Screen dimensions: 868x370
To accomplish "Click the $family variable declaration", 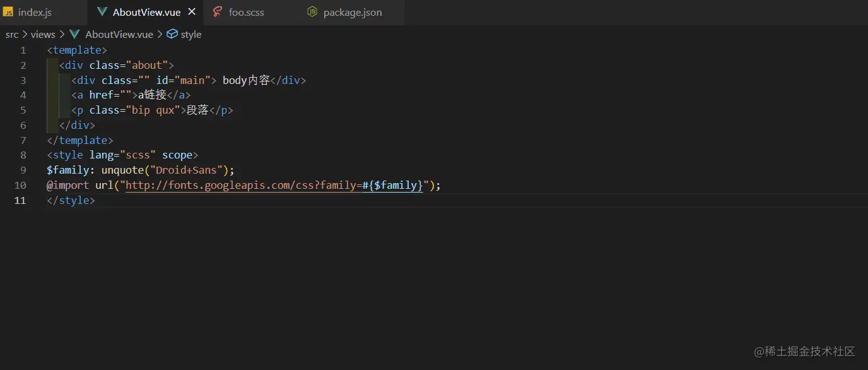I will tap(68, 170).
